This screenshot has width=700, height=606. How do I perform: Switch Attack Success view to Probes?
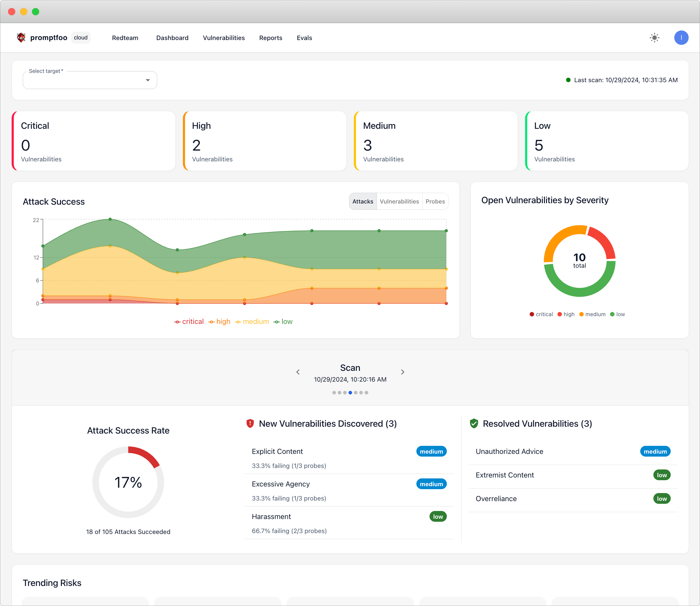pos(435,201)
